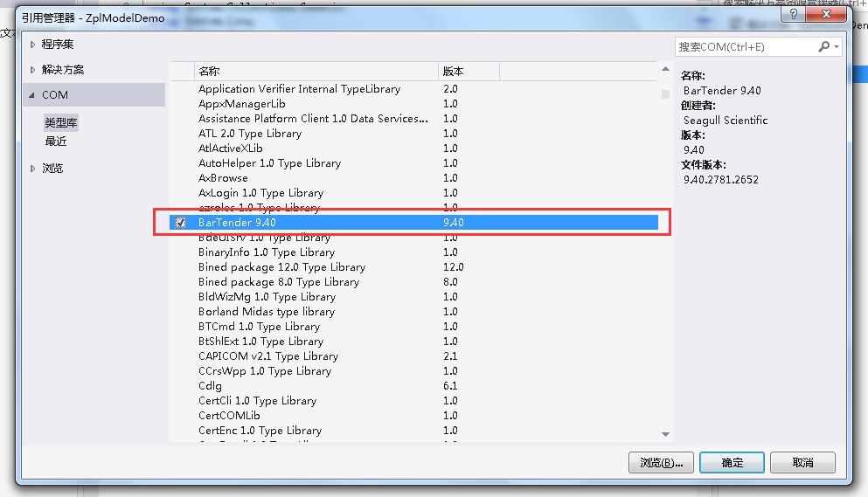
Task: Select the AppxManagerLib row
Action: click(413, 103)
